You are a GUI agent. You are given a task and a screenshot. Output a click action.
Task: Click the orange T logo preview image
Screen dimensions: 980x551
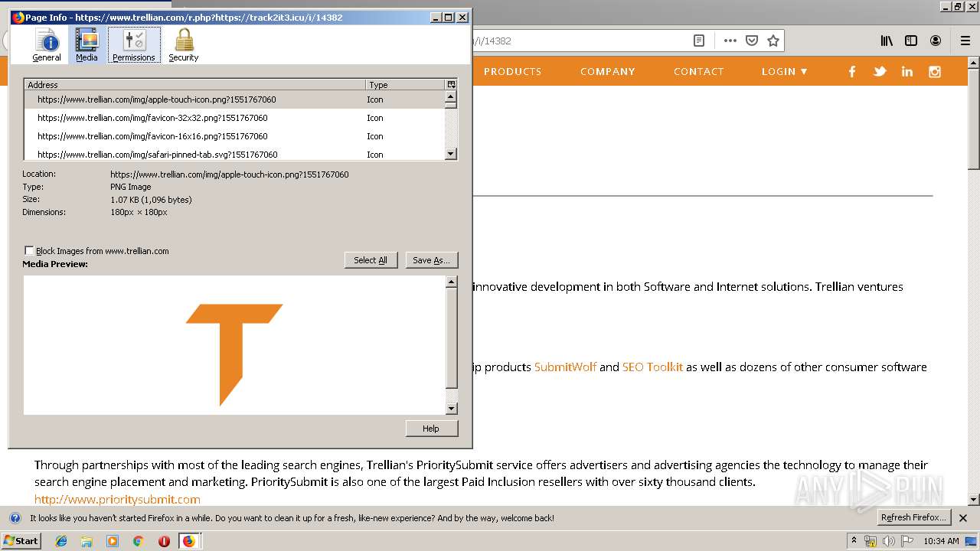(x=234, y=354)
